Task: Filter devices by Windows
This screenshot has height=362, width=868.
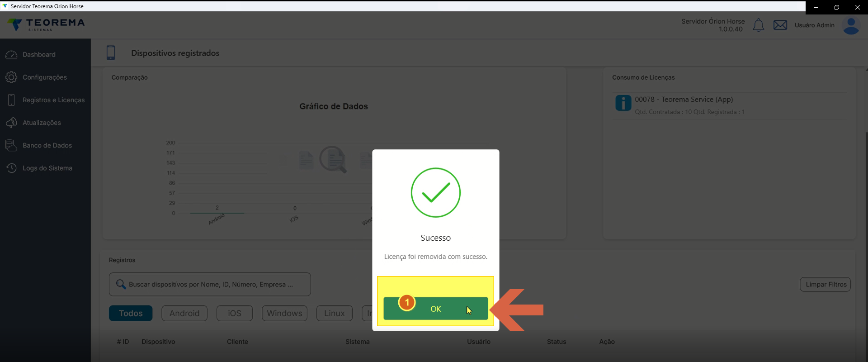Action: point(284,313)
